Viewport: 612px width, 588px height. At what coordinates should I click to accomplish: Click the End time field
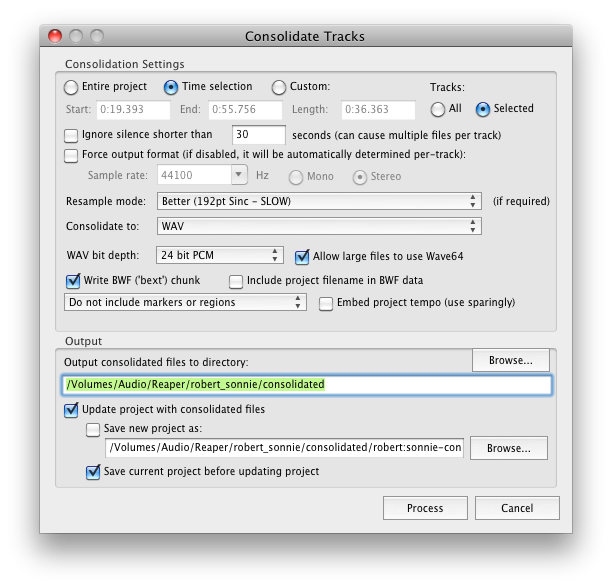245,110
